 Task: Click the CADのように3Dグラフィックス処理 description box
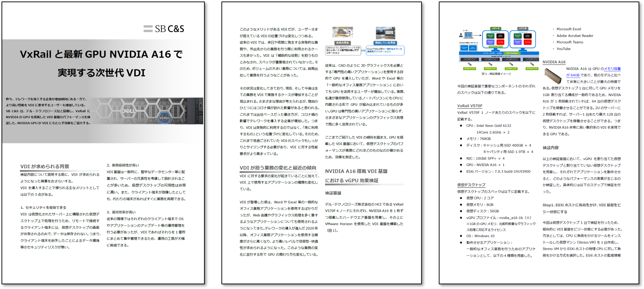tap(343, 50)
